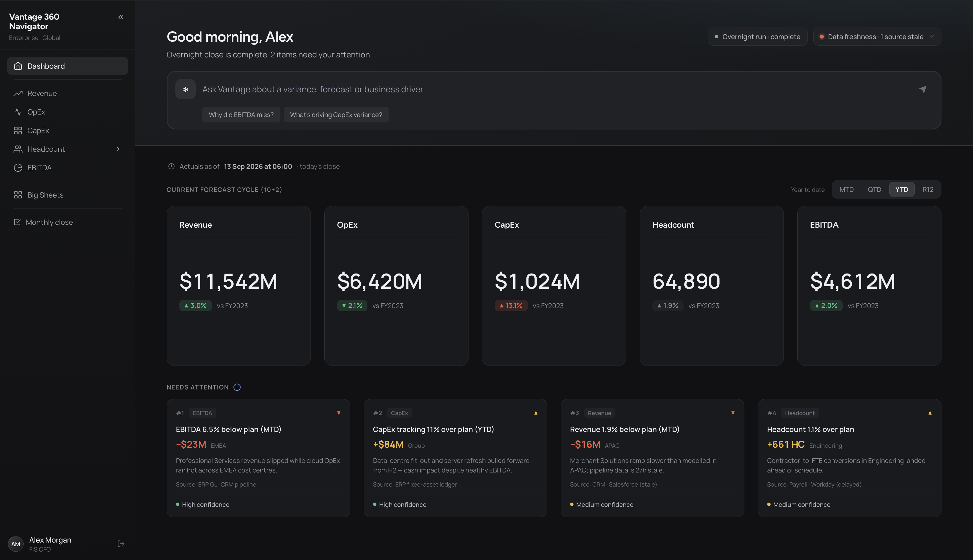Viewport: 973px width, 560px height.
Task: Click the up arrow on the #4 Headcount card
Action: (930, 413)
